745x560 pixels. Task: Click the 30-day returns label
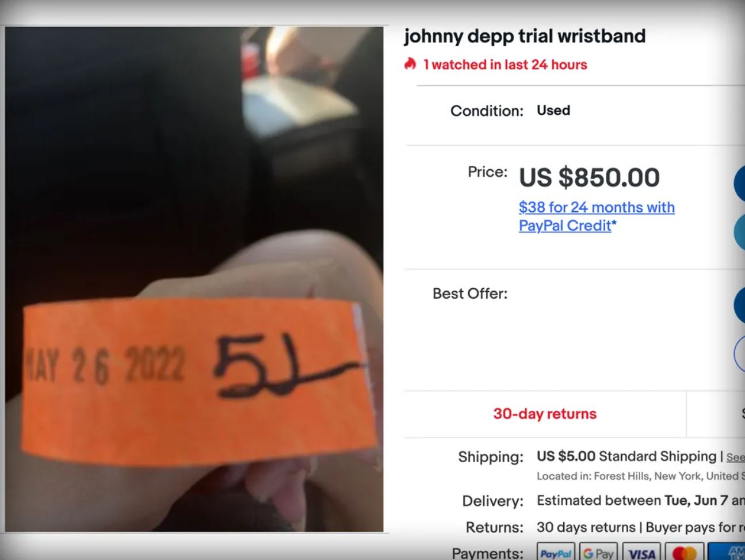point(545,414)
